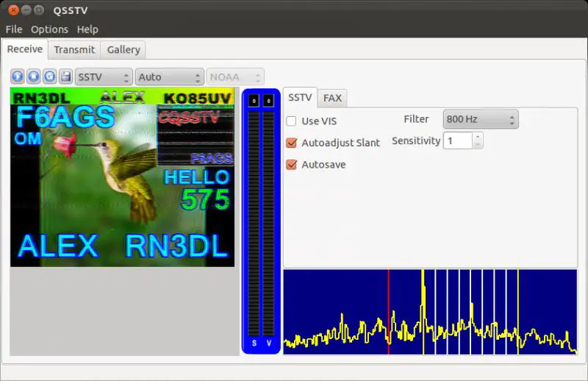
Task: Decrease the Sensitivity value with down arrow
Action: pos(477,145)
